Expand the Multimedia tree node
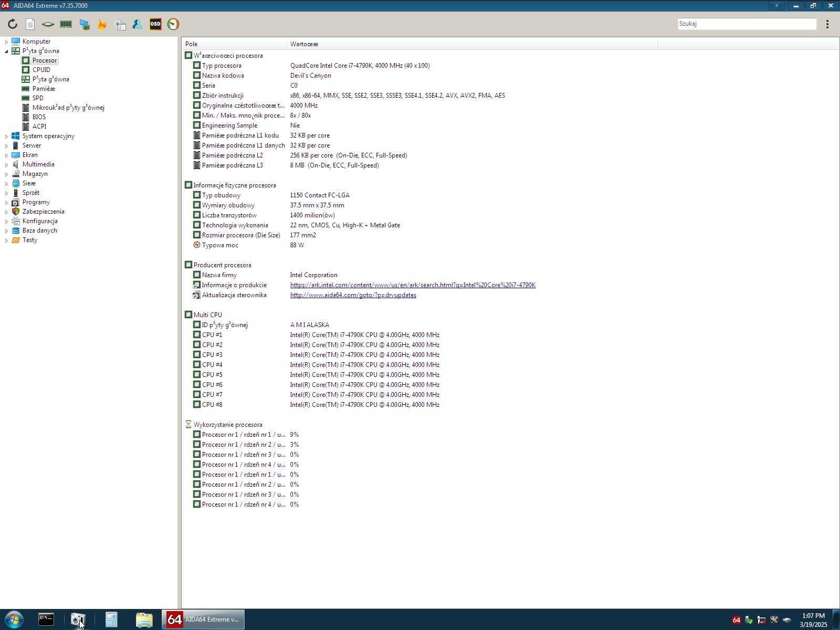Image resolution: width=840 pixels, height=630 pixels. pos(6,164)
